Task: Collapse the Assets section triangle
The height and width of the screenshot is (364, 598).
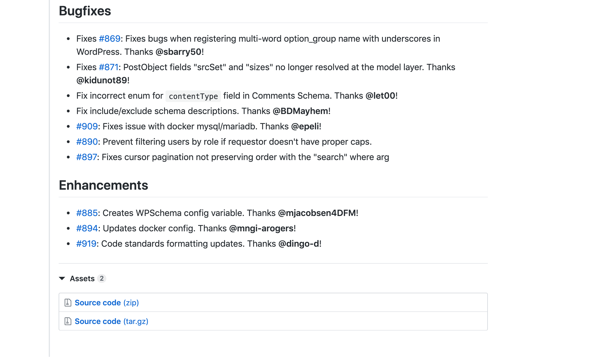Action: pos(62,278)
